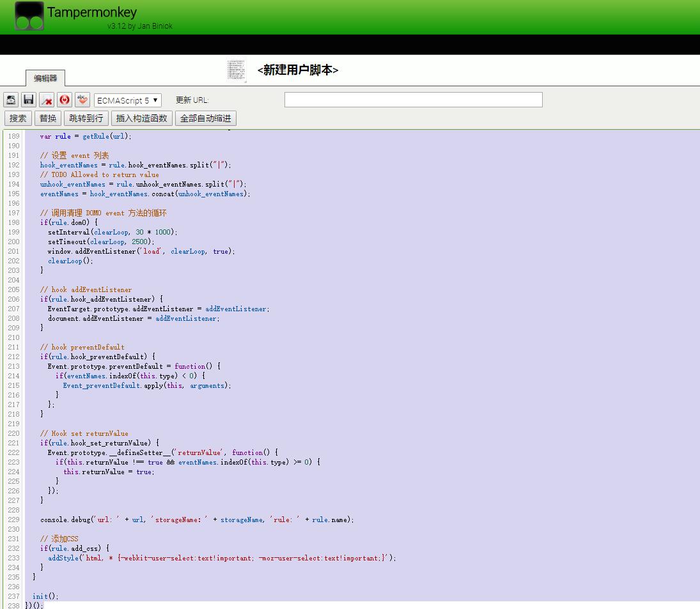Click 'Event.prototype.preventDefault = function()' line
Screen dimensions: 700x609
pyautogui.click(x=134, y=366)
